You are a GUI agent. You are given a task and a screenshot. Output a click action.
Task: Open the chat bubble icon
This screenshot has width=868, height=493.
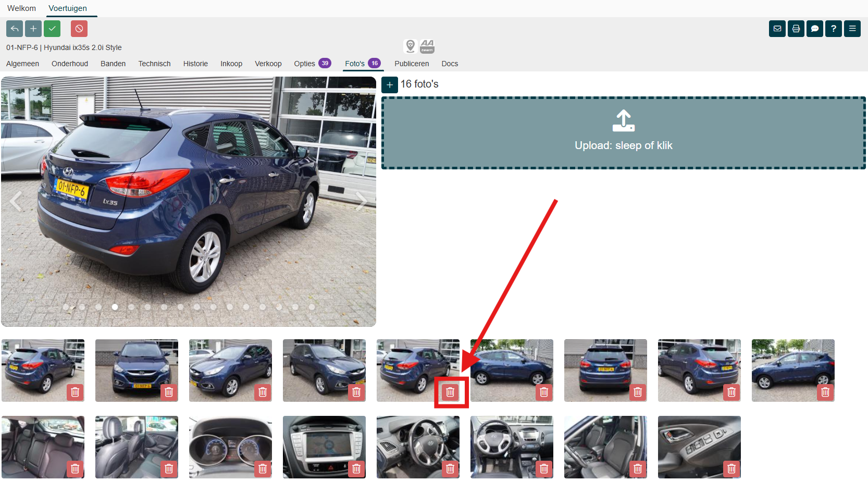pos(814,29)
